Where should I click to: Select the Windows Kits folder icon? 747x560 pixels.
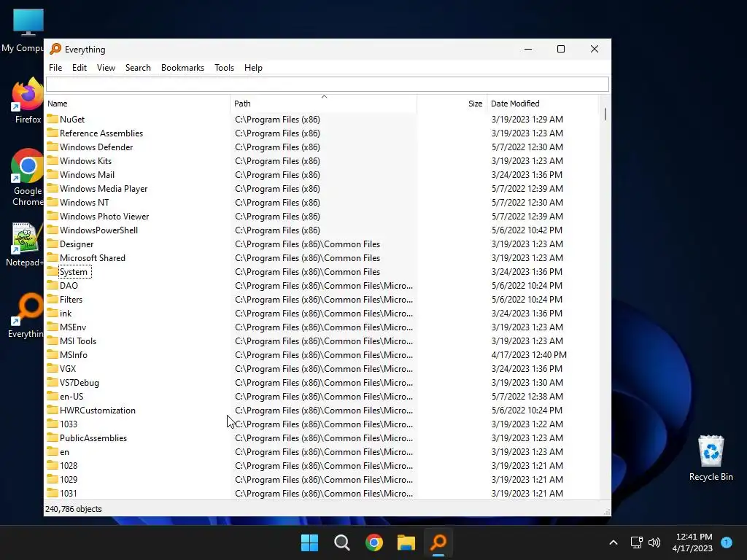click(53, 160)
